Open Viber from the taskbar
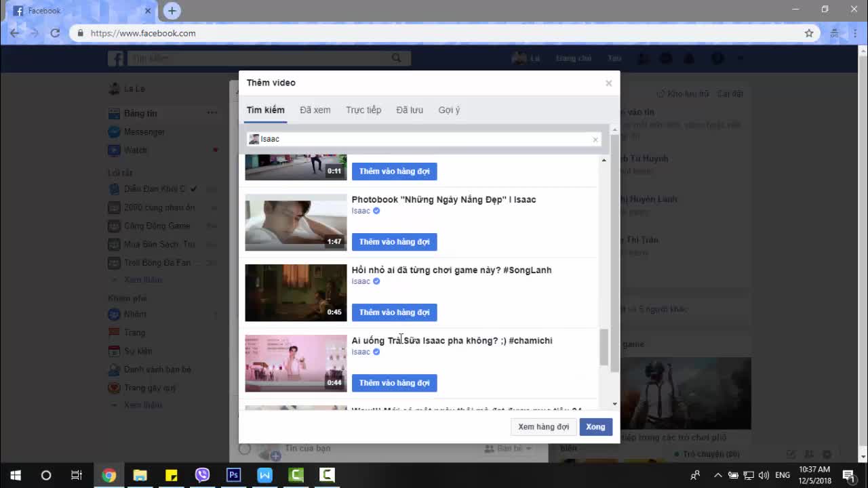The height and width of the screenshot is (488, 868). (x=202, y=475)
